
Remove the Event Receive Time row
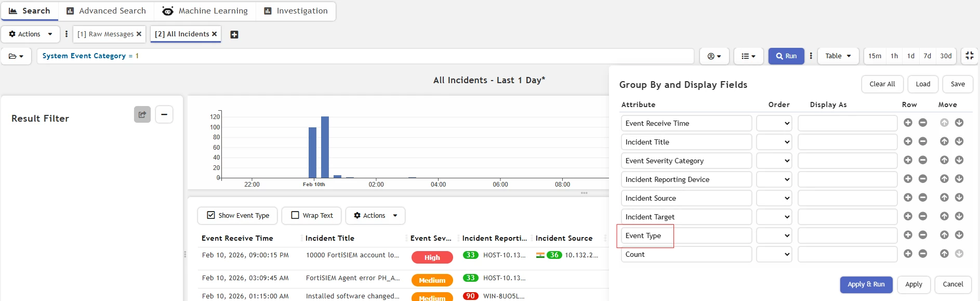[x=923, y=123]
